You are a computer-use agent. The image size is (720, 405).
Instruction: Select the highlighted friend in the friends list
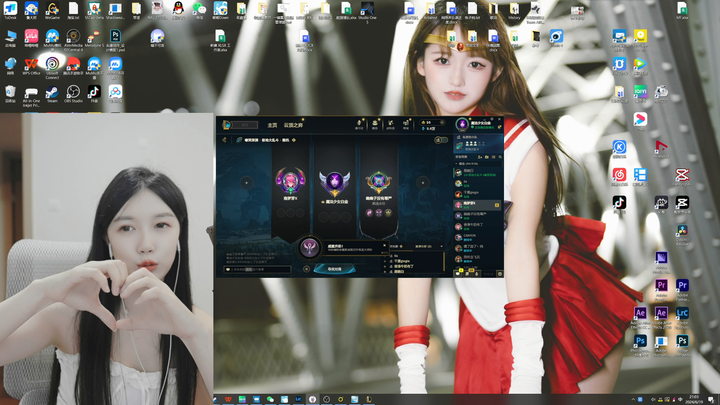478,204
